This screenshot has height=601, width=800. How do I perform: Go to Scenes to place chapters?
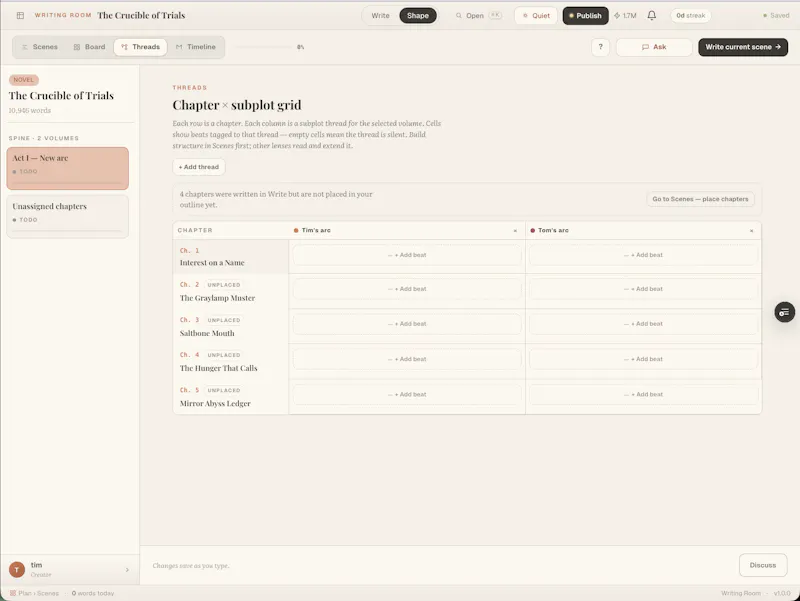[700, 199]
